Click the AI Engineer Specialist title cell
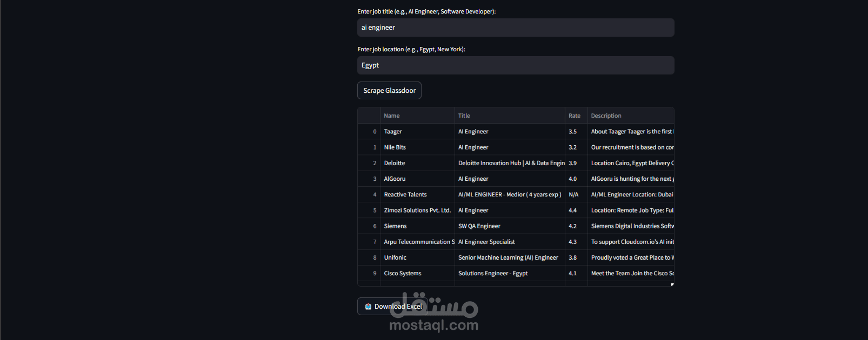Image resolution: width=868 pixels, height=340 pixels. 510,242
